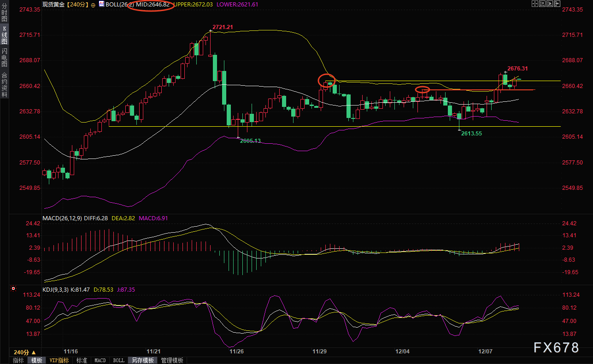The height and width of the screenshot is (364, 593).
Task: Click the 另存模板 button
Action: 142,360
